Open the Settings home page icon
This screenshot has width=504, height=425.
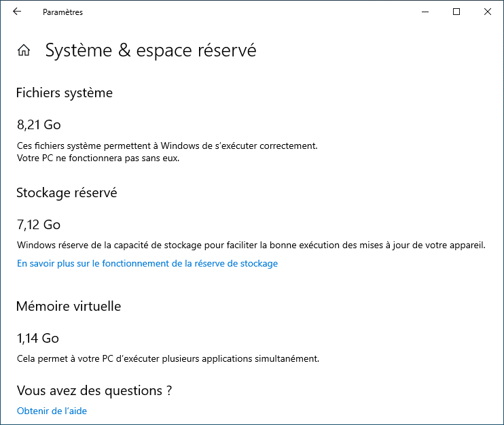pos(24,50)
